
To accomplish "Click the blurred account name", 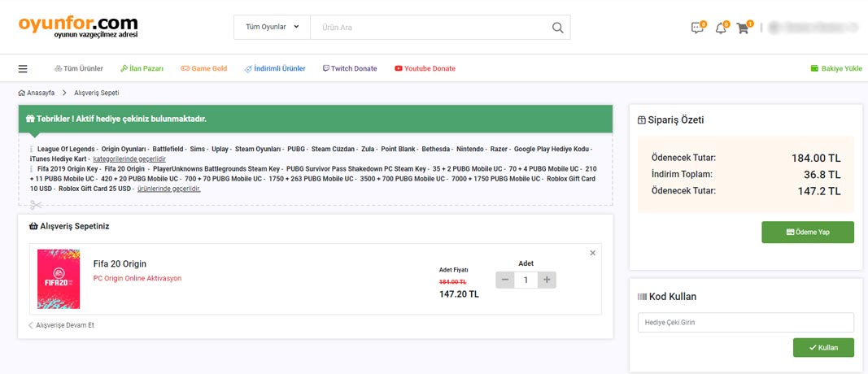I will tap(813, 27).
